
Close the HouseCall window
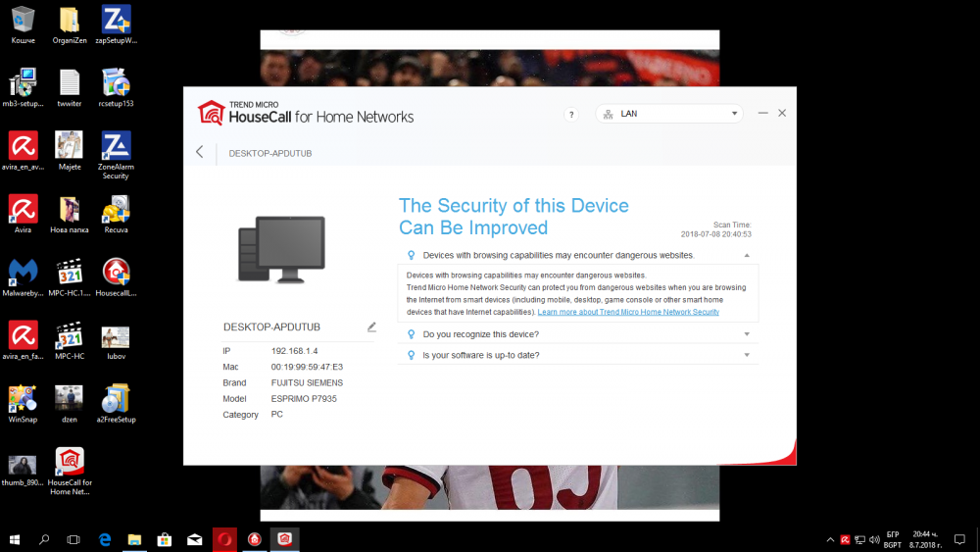coord(782,113)
